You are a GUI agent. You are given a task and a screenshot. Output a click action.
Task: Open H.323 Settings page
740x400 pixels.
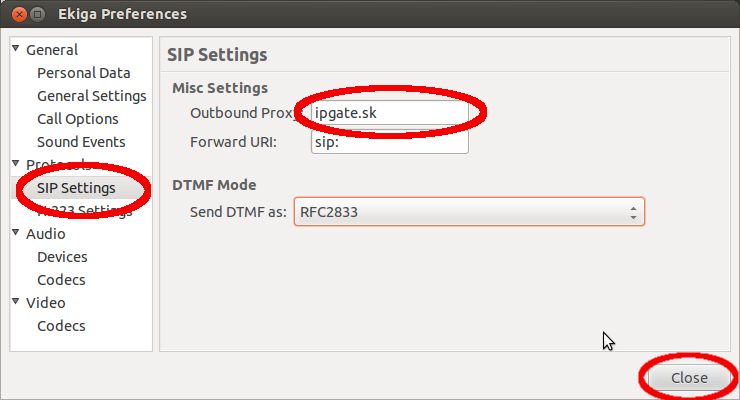84,211
